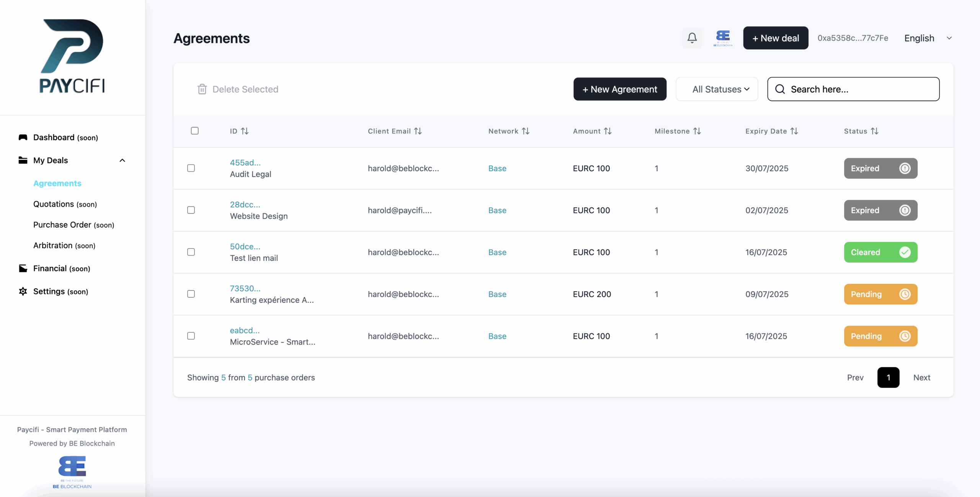The image size is (980, 497).
Task: Sort by Amount column arrows
Action: tap(608, 131)
